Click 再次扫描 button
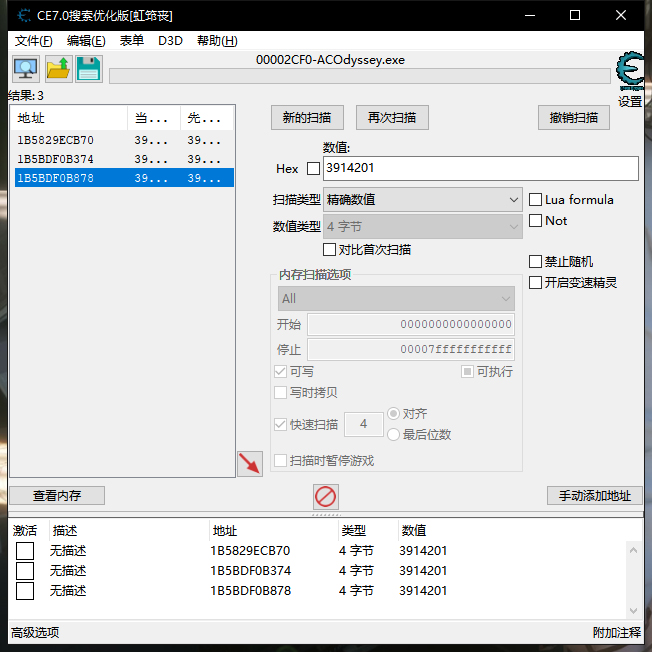Viewport: 652px width, 652px height. coord(392,118)
